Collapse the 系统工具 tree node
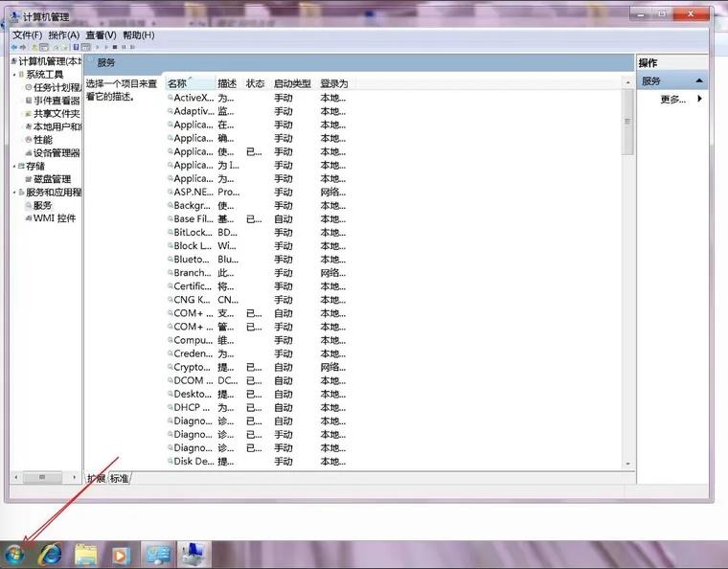 click(14, 75)
